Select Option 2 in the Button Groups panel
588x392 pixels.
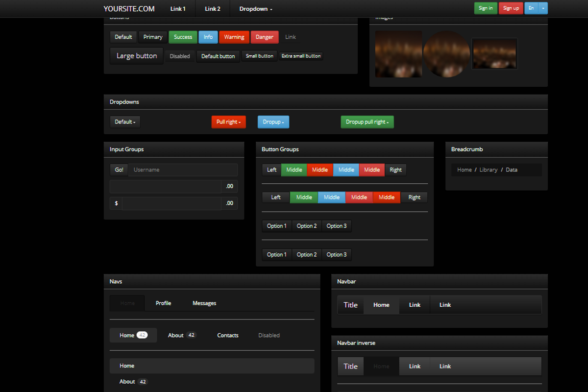306,226
